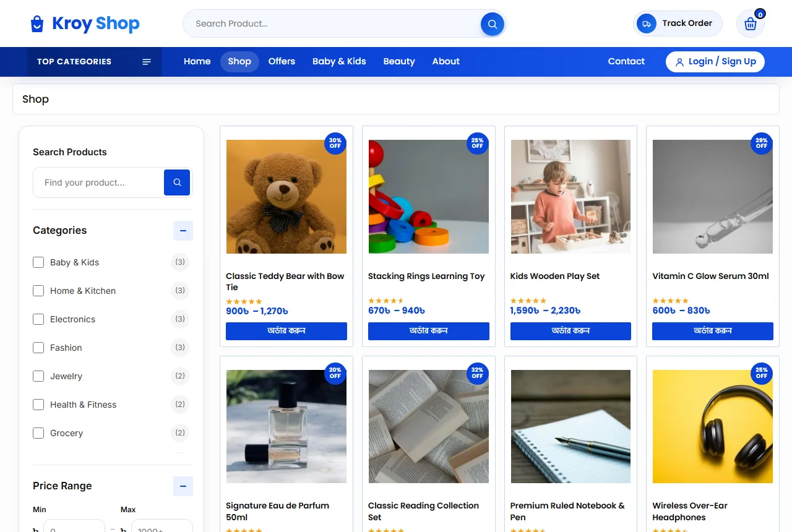Viewport: 792px width, 532px height.
Task: Order the Vitamin C Glow Serum 30ml
Action: pyautogui.click(x=713, y=331)
